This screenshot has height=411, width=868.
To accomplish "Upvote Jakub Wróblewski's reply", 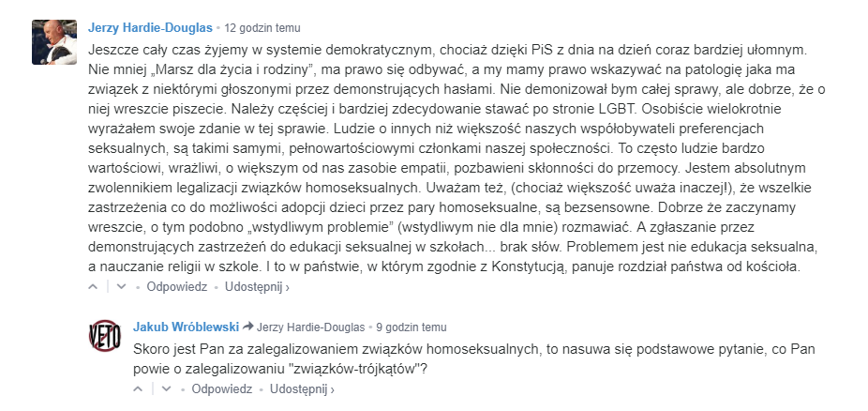I will (x=141, y=388).
